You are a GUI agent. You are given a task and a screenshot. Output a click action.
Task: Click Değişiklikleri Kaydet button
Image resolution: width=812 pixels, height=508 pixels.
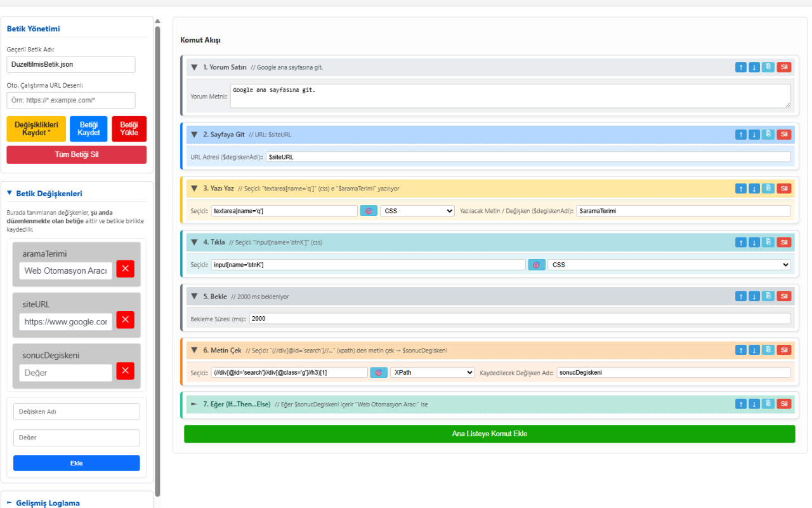pyautogui.click(x=36, y=129)
